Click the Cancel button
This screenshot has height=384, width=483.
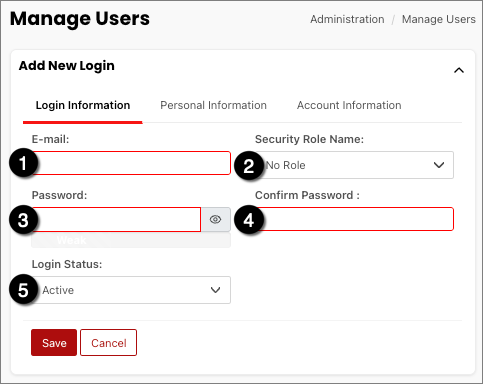(109, 343)
